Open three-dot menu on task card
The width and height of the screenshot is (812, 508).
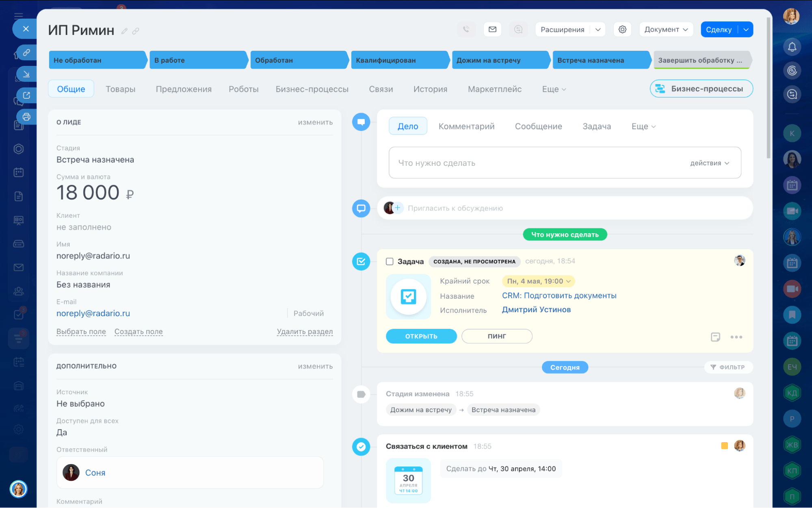[x=736, y=337]
